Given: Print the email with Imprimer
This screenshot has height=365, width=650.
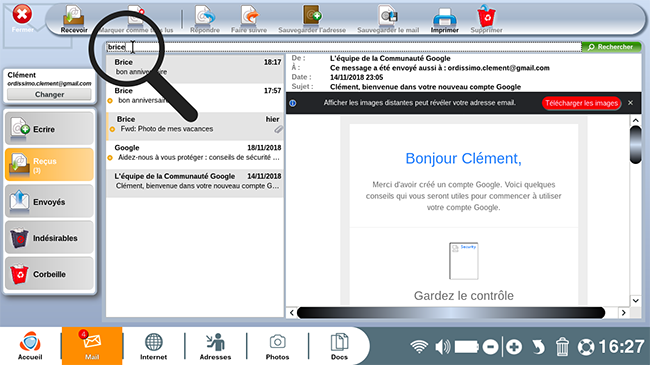Looking at the screenshot, I should coord(444,19).
